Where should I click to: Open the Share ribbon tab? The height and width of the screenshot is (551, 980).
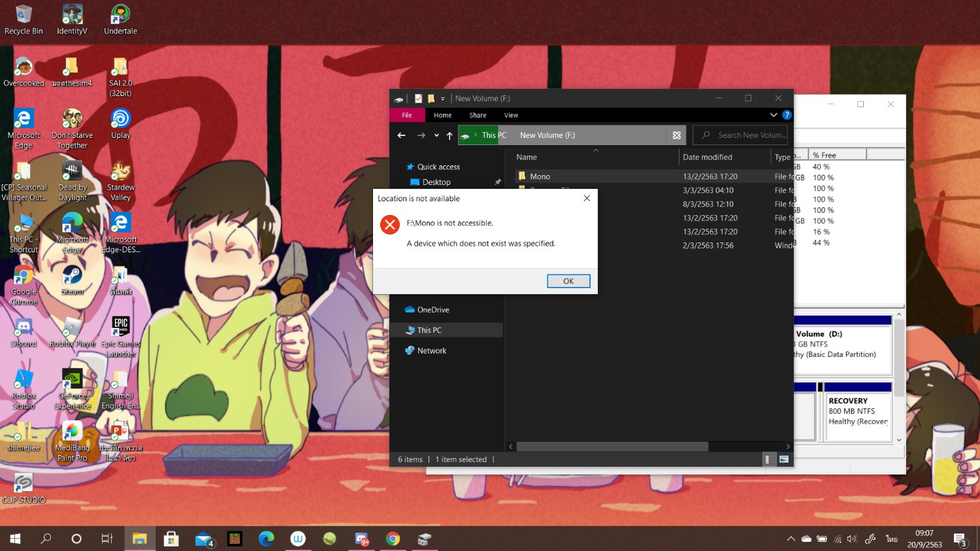pos(478,115)
